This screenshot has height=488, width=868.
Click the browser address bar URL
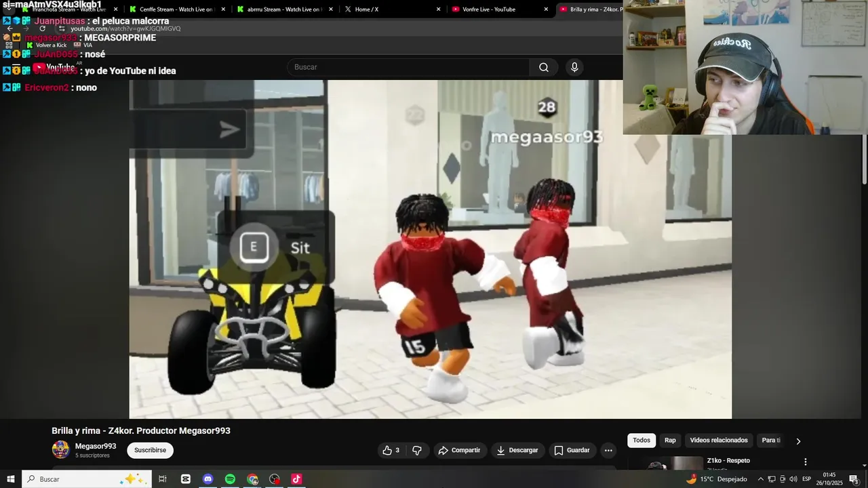pyautogui.click(x=126, y=28)
